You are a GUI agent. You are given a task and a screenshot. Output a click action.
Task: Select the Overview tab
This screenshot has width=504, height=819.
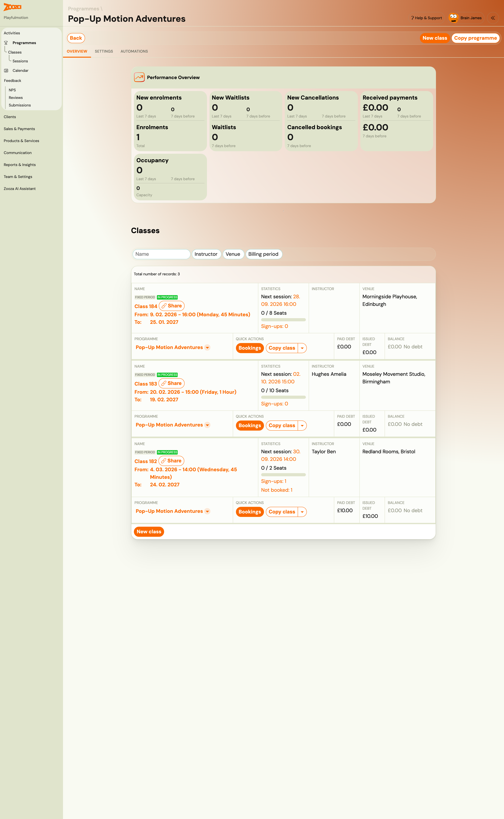77,51
